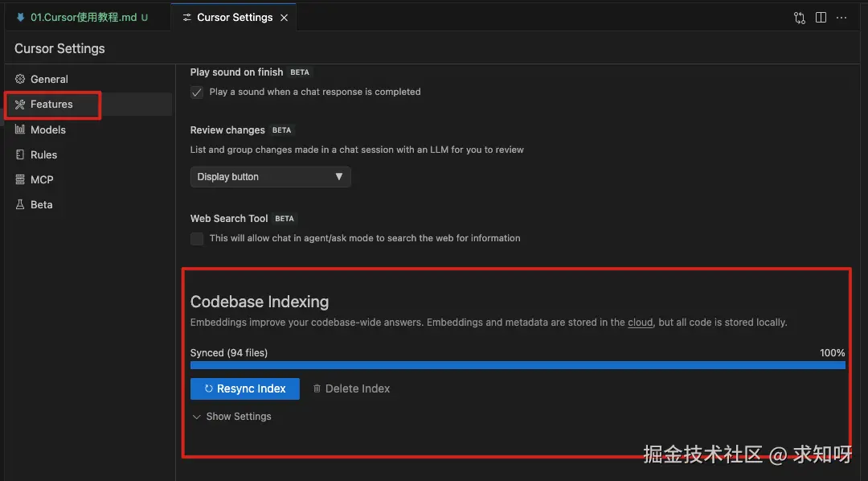Image resolution: width=868 pixels, height=481 pixels.
Task: Click the Synced (94 files) status text
Action: tap(228, 353)
